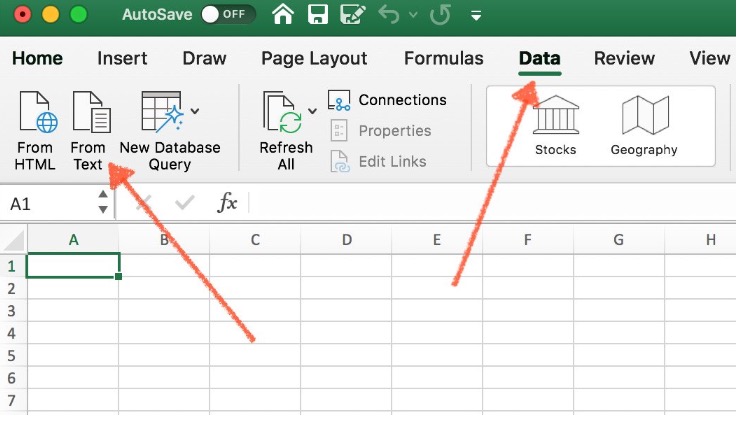Select column D header

click(x=346, y=239)
